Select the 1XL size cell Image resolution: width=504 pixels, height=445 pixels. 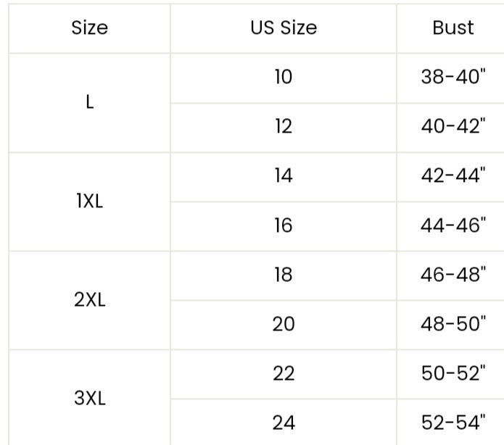tap(90, 201)
